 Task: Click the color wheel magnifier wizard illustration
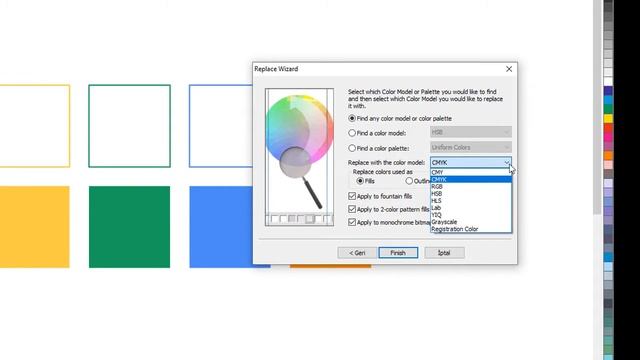click(x=299, y=157)
